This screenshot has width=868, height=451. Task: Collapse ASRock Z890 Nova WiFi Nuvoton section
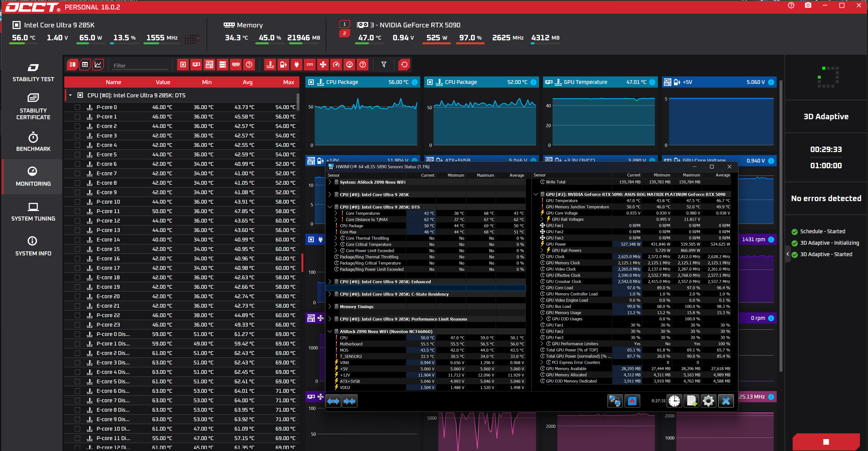330,332
